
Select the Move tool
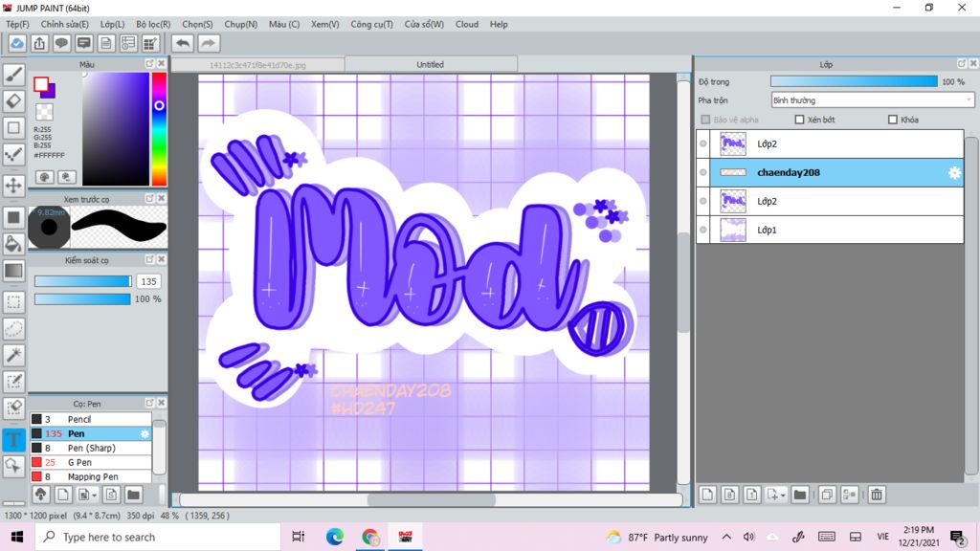point(13,186)
